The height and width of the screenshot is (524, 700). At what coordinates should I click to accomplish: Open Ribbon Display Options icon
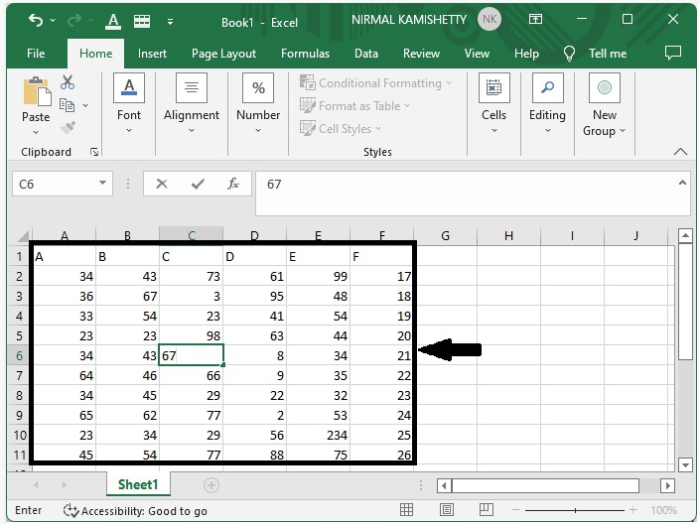click(535, 19)
